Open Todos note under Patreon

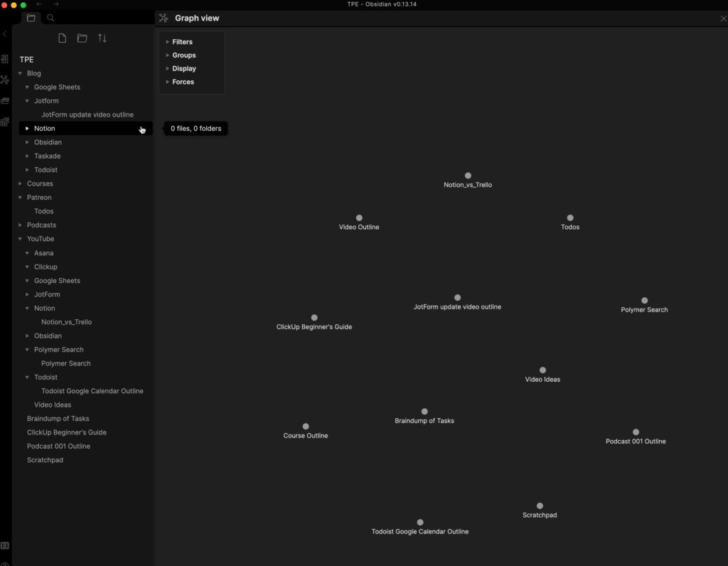[x=43, y=211]
